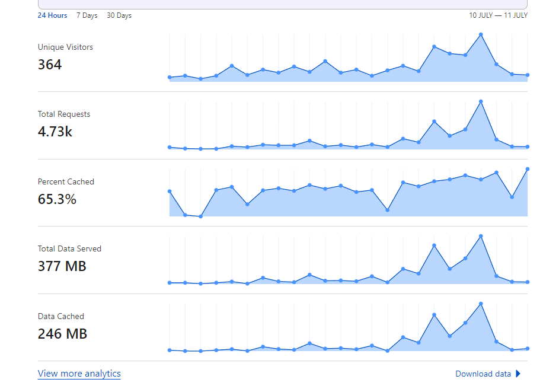Image resolution: width=543 pixels, height=392 pixels.
Task: Click the peak point on Data Cached chart
Action: [x=481, y=304]
